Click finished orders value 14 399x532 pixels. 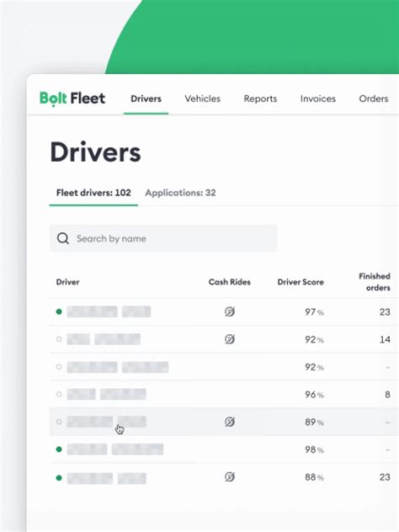[385, 339]
